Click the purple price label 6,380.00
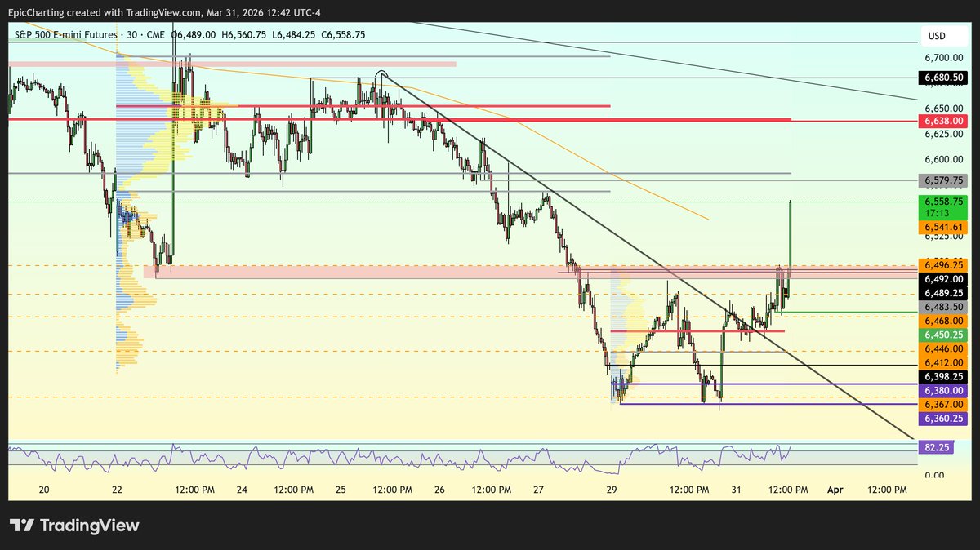 (x=943, y=391)
